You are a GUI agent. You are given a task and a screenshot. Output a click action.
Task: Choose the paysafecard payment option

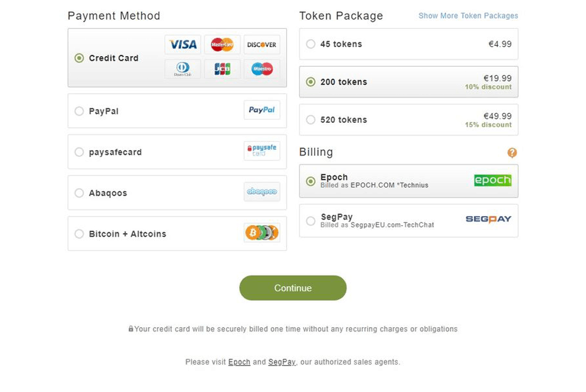[177, 152]
